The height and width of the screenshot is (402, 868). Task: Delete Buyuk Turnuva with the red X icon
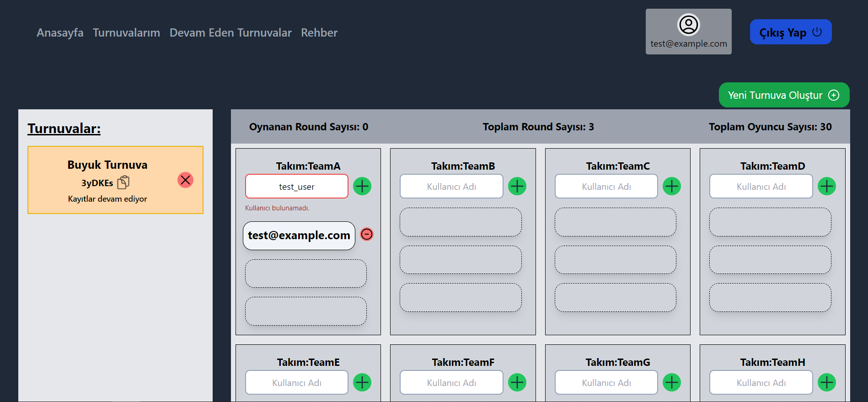[185, 180]
